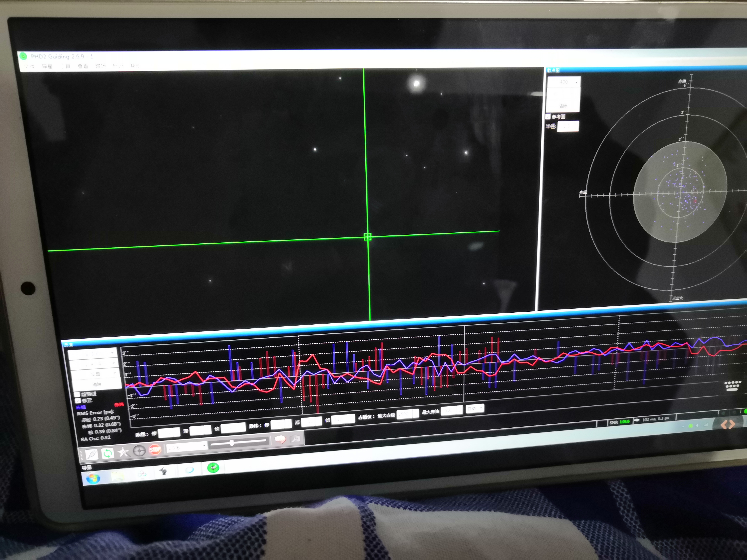Open the 帮助 Help menu
Image resolution: width=747 pixels, height=560 pixels.
click(135, 65)
